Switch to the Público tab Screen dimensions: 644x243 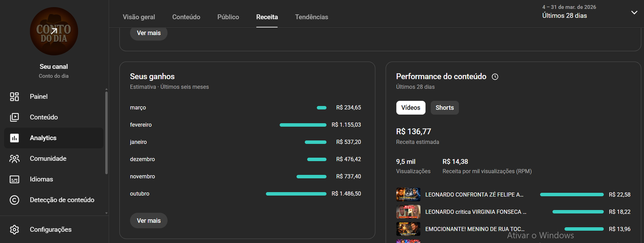(x=228, y=17)
